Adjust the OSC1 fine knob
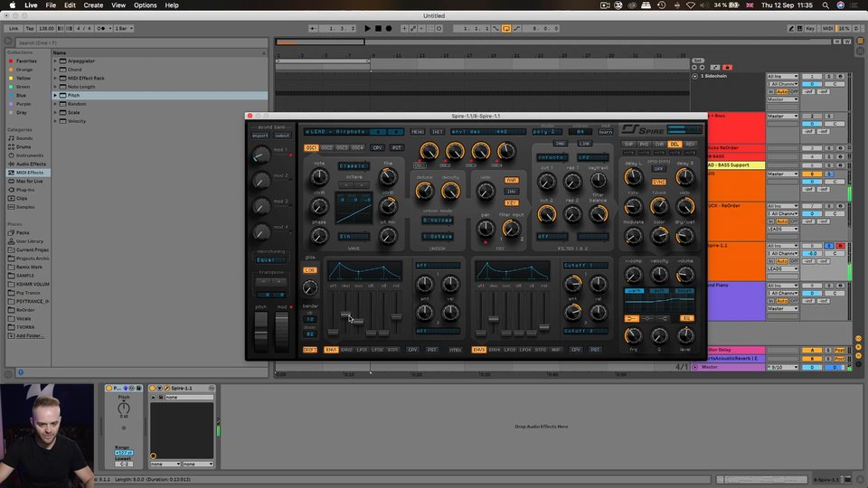This screenshot has width=868, height=488. (x=388, y=177)
